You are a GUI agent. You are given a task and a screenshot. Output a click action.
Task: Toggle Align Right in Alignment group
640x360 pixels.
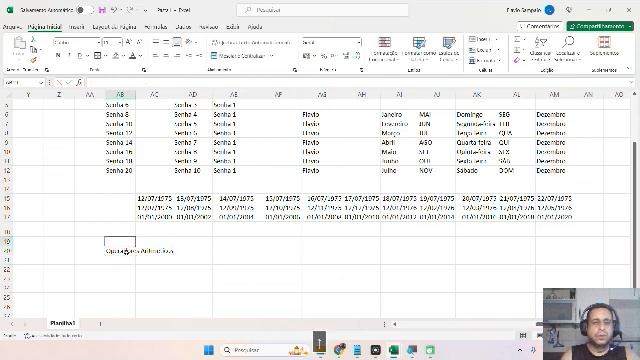click(x=177, y=56)
